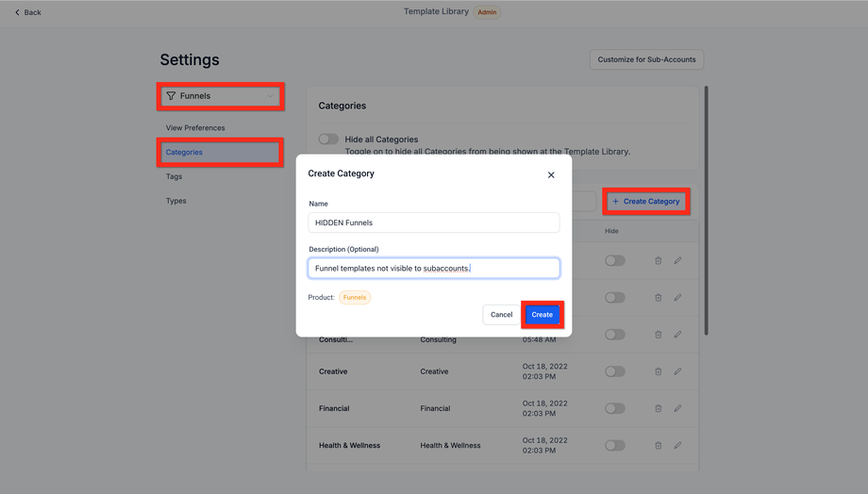Click the Back arrow icon

(17, 12)
